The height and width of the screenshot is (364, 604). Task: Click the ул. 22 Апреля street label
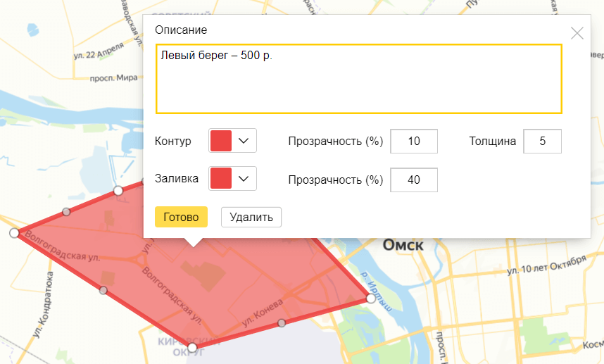pos(99,51)
